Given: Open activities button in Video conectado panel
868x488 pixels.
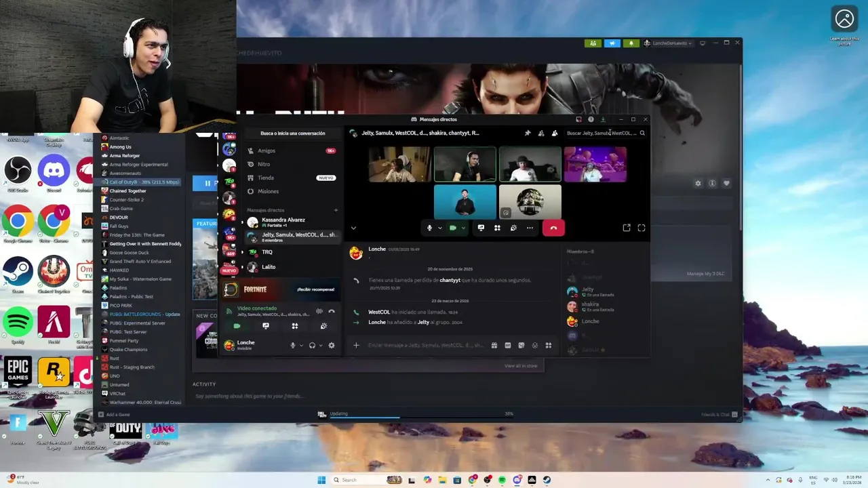Looking at the screenshot, I should click(x=295, y=326).
